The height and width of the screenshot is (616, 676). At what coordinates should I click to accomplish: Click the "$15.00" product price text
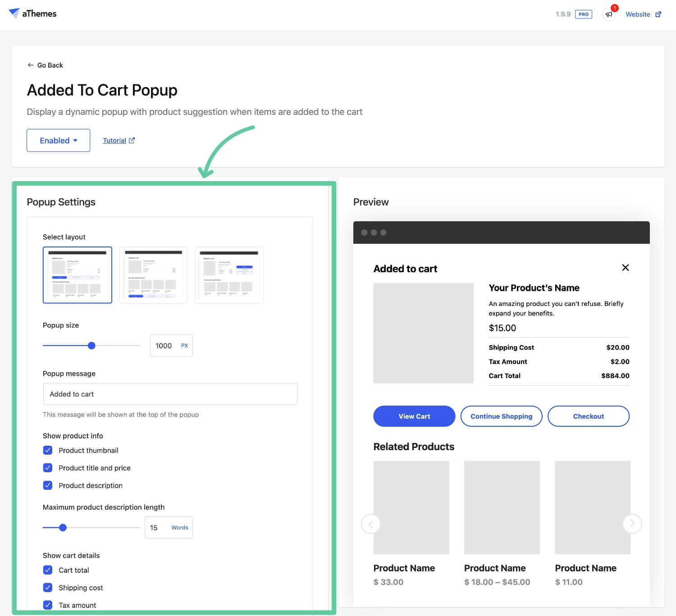pyautogui.click(x=502, y=328)
